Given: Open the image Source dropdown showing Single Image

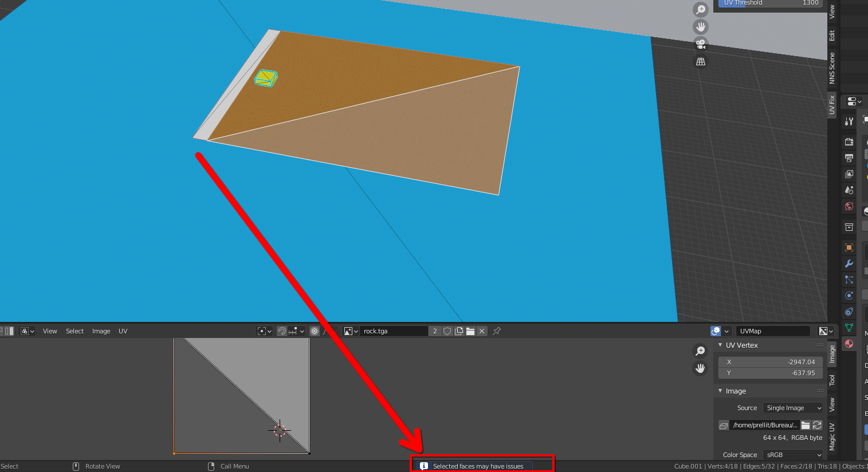Looking at the screenshot, I should click(792, 407).
